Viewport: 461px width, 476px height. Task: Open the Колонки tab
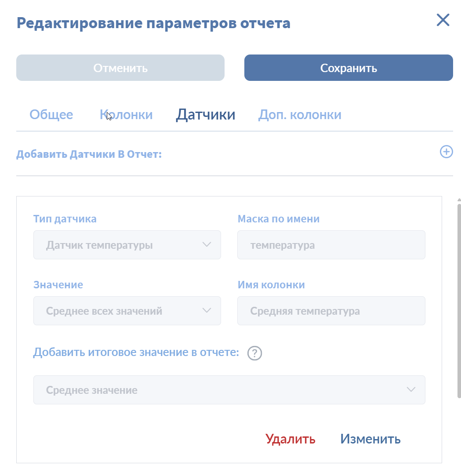(126, 115)
